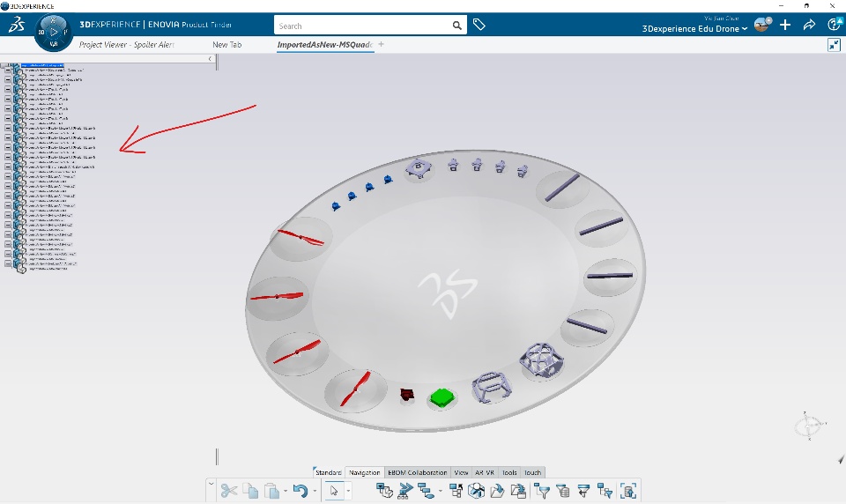Click the tree-with-arrow expand icon
The image size is (846, 504).
(456, 491)
